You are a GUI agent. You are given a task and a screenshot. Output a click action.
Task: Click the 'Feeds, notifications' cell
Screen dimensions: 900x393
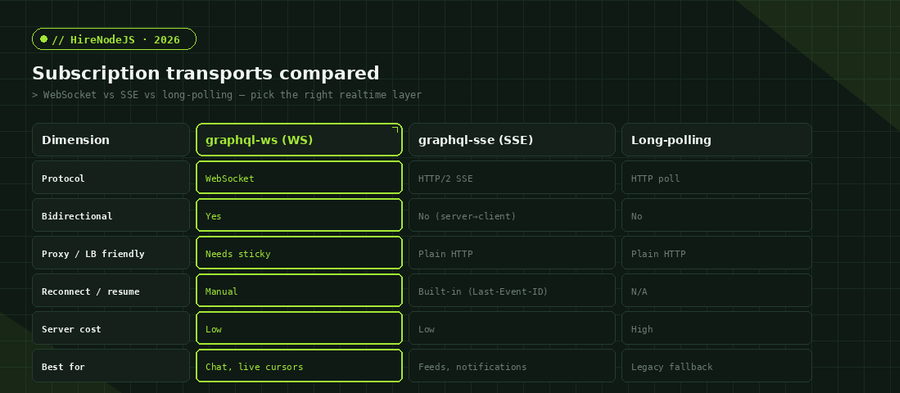coord(512,365)
